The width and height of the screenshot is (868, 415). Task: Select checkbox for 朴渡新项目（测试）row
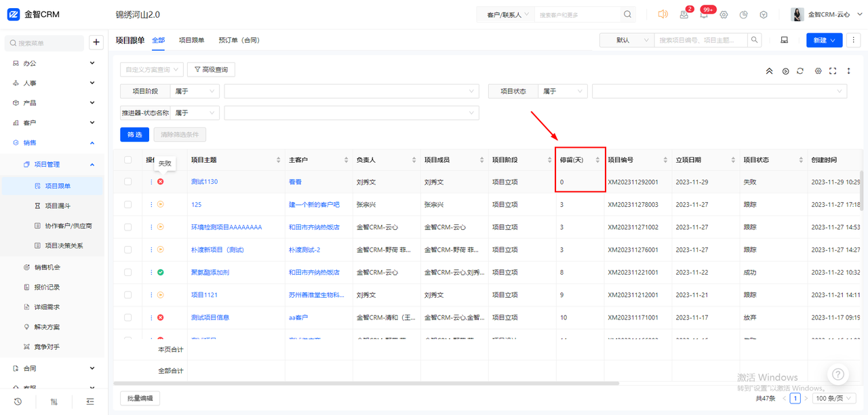(128, 250)
